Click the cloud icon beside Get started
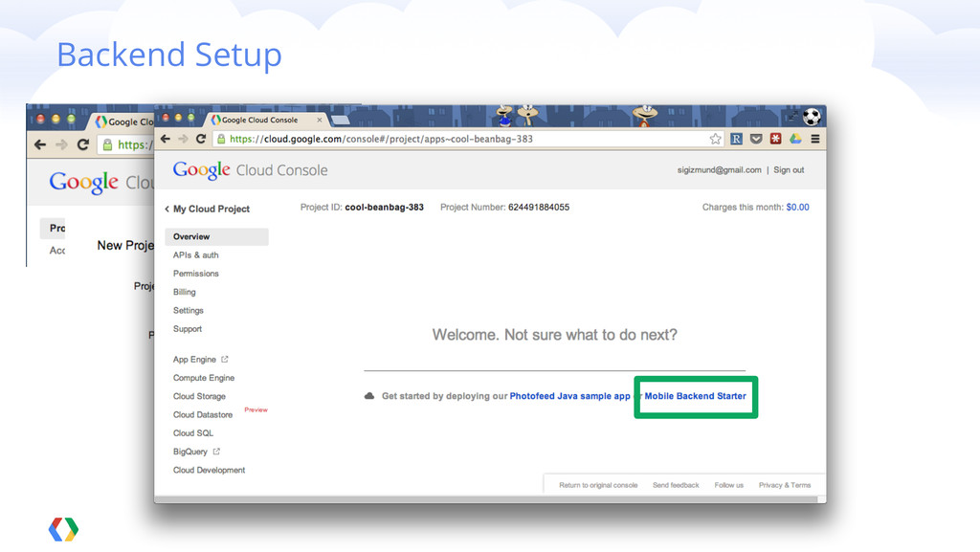The image size is (980, 552). pos(369,396)
